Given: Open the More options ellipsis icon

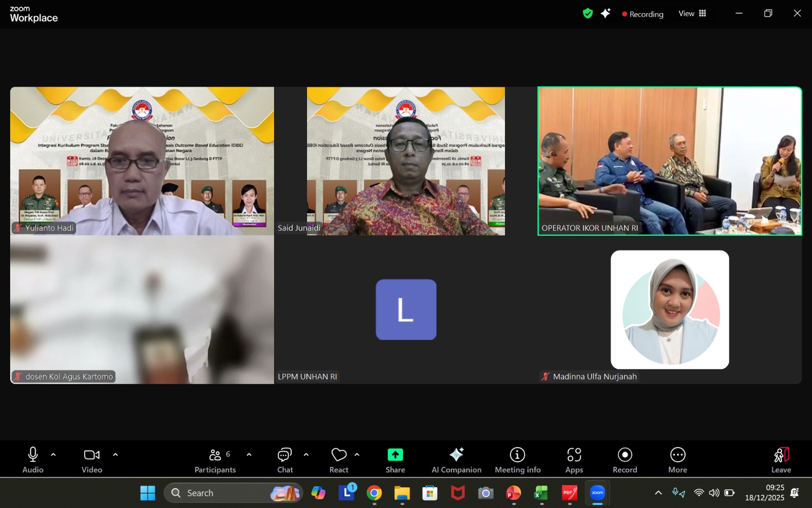Looking at the screenshot, I should [678, 455].
